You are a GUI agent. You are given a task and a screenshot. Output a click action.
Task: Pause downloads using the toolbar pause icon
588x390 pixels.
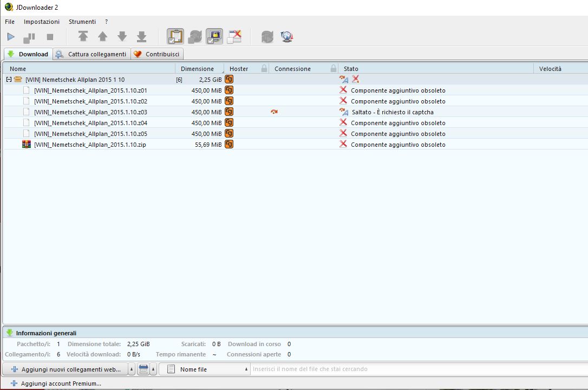coord(29,37)
